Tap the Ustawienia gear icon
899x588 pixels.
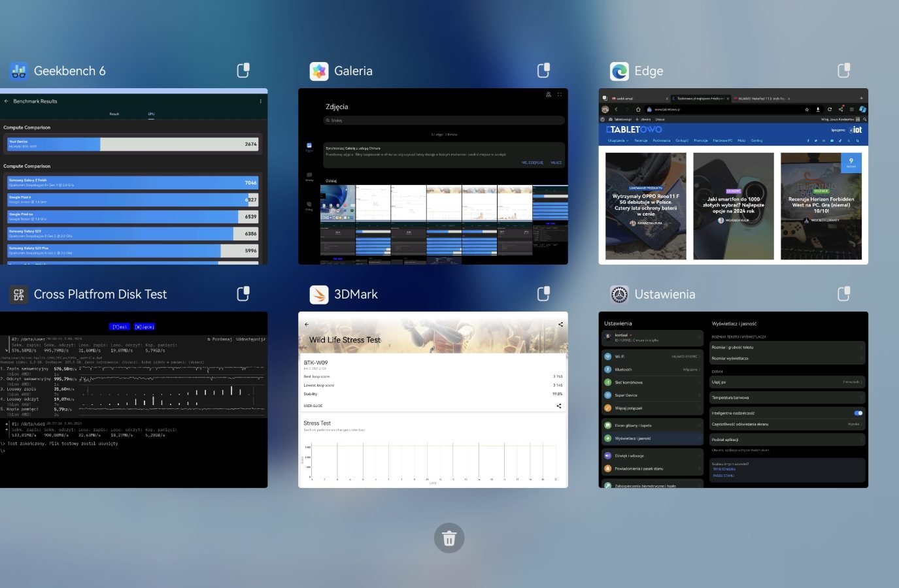coord(619,294)
